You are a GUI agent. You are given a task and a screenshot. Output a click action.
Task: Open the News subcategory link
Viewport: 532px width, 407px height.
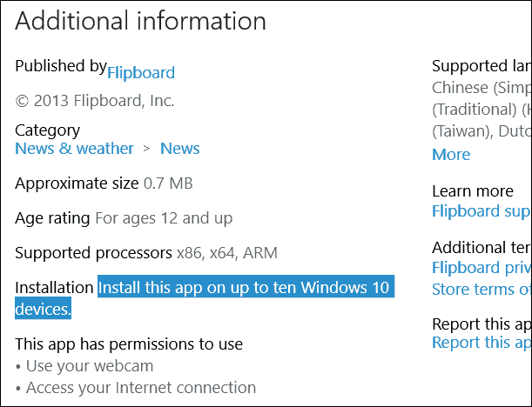[x=180, y=149]
